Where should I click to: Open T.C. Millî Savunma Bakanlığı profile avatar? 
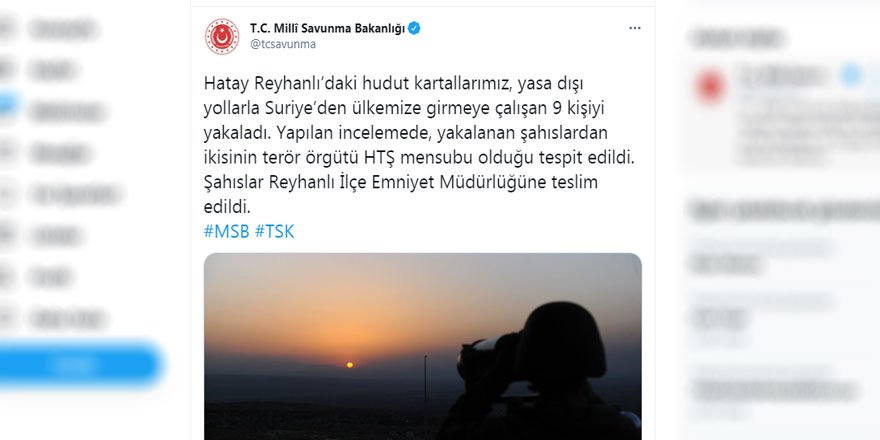pyautogui.click(x=222, y=36)
